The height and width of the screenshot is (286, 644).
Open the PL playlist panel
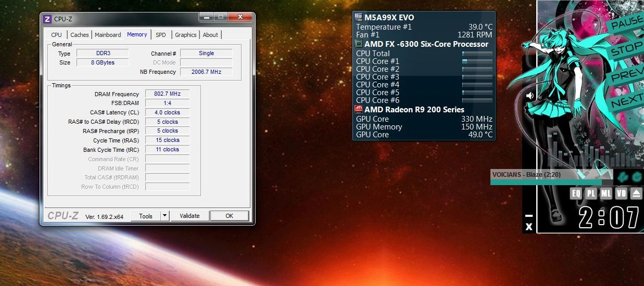coord(591,193)
